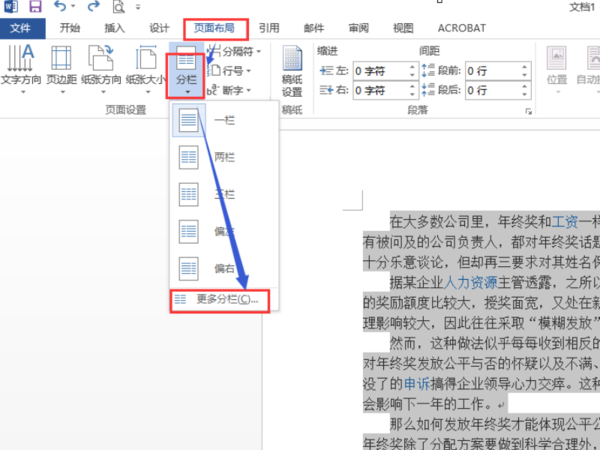600x450 pixels.
Task: Open the 位置 position tool
Action: 556,69
